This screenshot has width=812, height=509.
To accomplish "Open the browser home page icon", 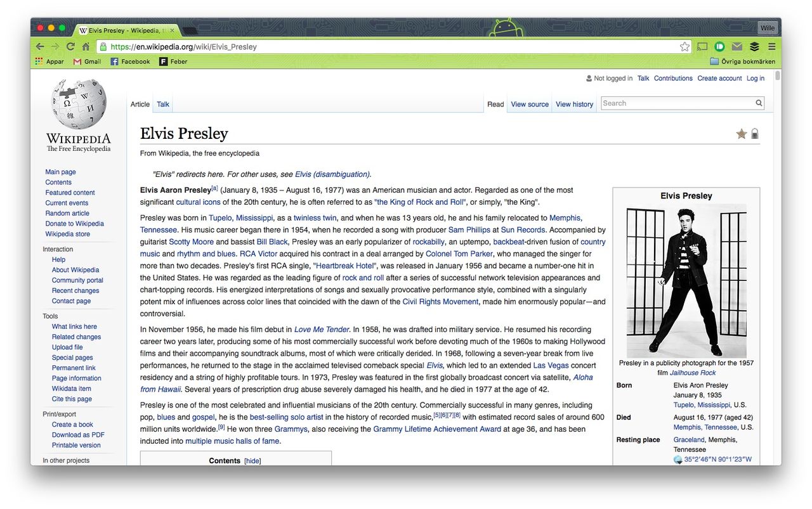I will pyautogui.click(x=86, y=46).
